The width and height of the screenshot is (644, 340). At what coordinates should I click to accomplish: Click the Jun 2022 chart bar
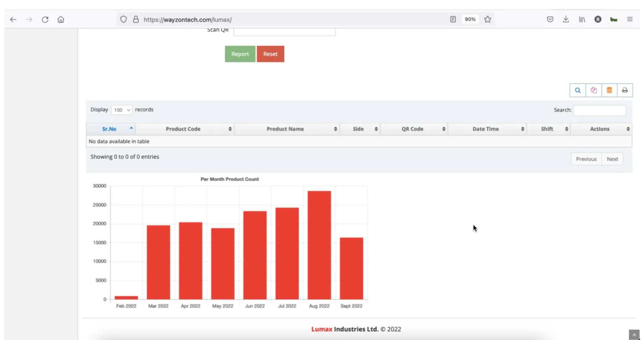(255, 255)
